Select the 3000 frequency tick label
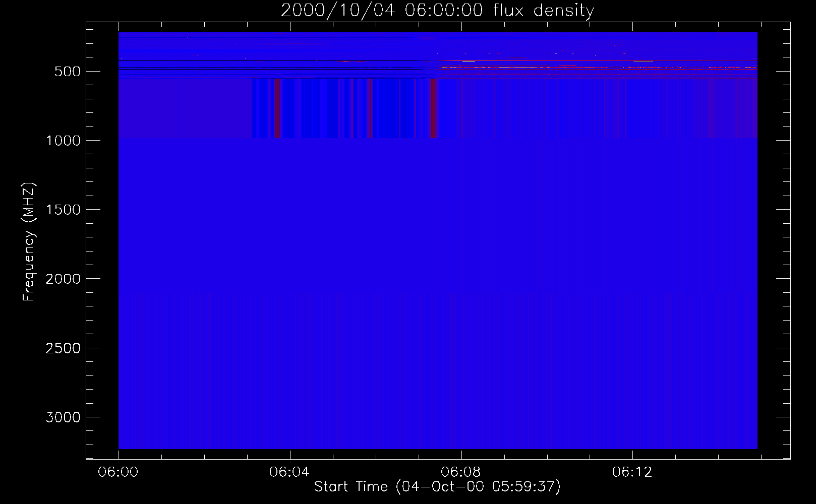816x504 pixels. pyautogui.click(x=63, y=417)
